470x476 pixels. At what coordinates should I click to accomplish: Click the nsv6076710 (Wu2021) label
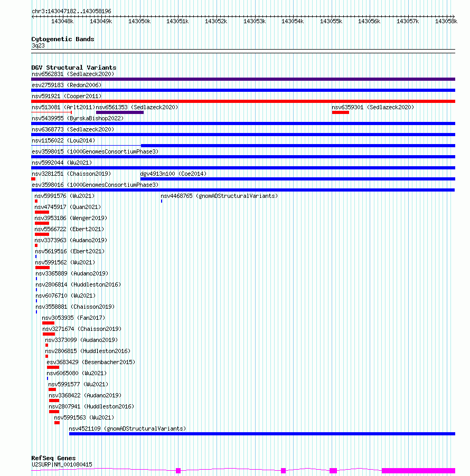[65, 296]
